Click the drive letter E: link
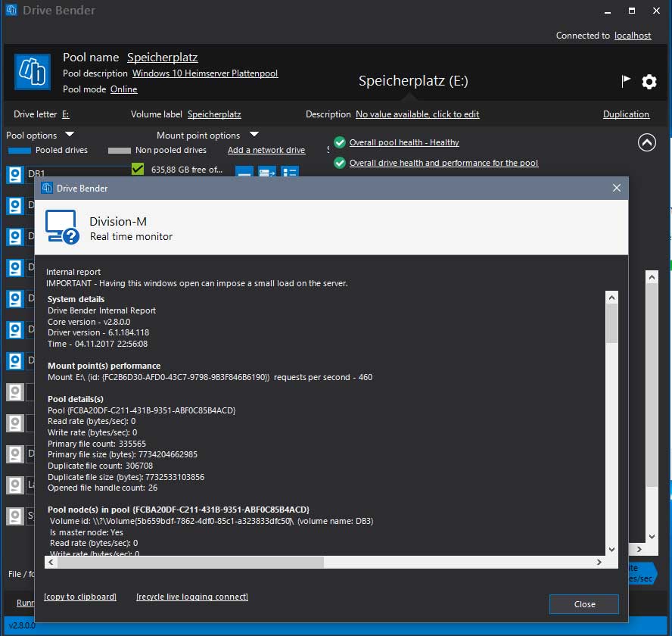The image size is (672, 636). 66,114
